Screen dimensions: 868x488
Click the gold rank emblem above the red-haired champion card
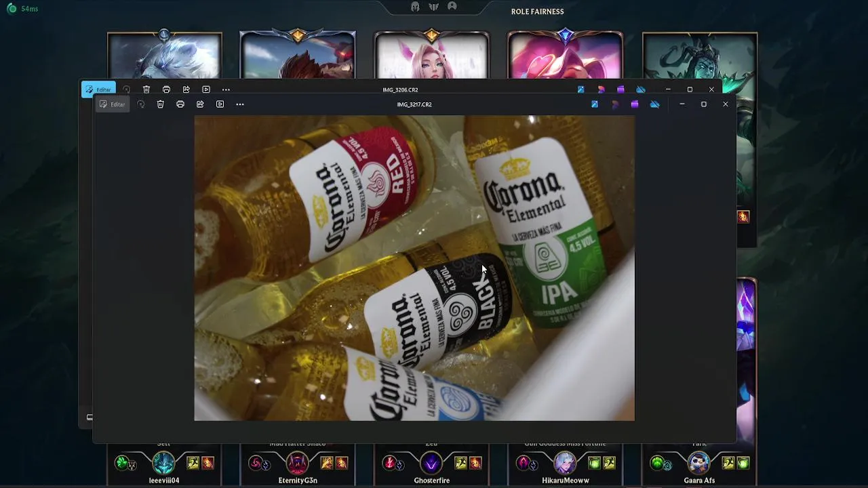tap(298, 35)
